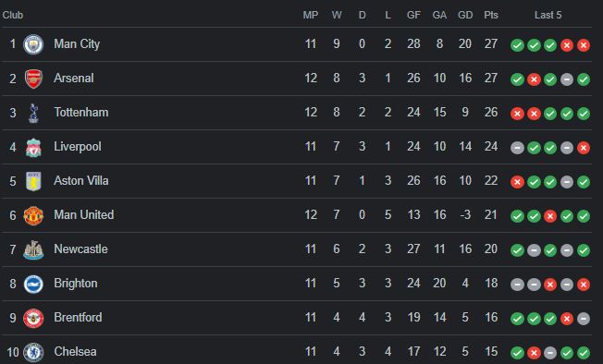Viewport: 603px width, 364px height.
Task: Click Tottenham's first red loss icon
Action: [x=517, y=114]
